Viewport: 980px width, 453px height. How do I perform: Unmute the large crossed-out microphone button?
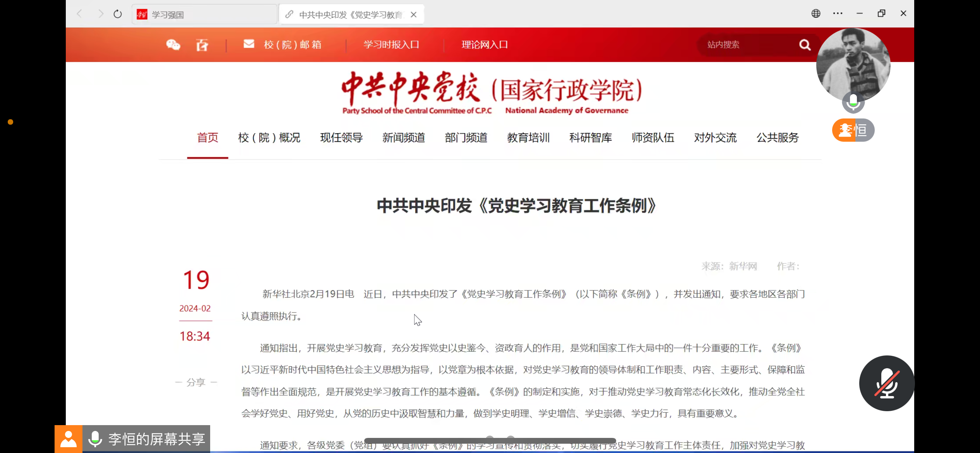click(887, 383)
